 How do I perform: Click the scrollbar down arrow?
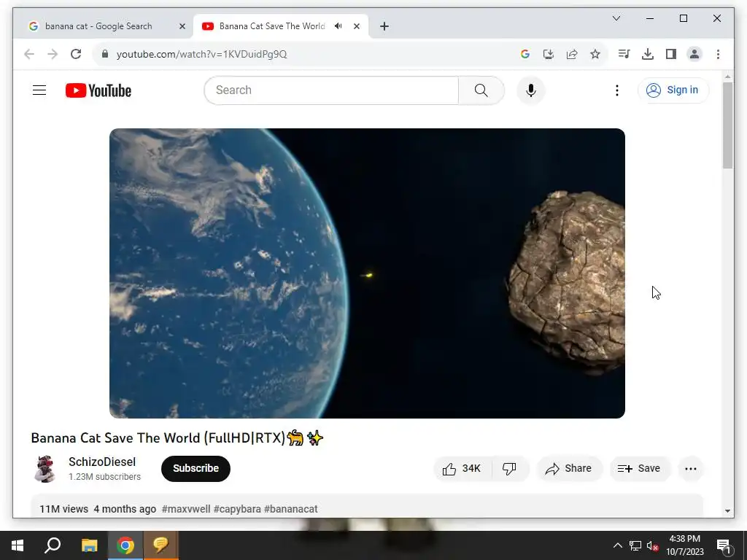tap(727, 511)
